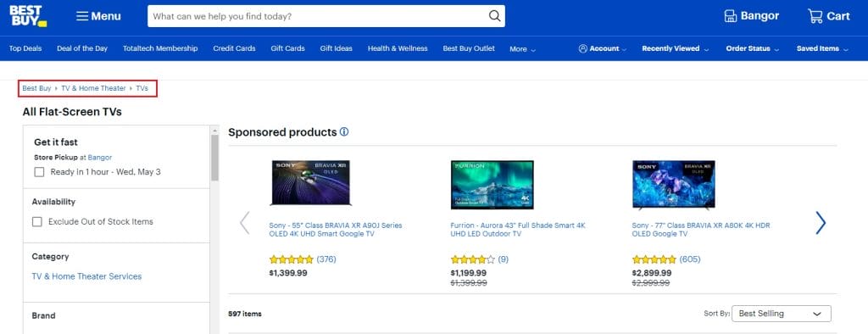
Task: Expand Recently Viewed dropdown
Action: pyautogui.click(x=675, y=48)
